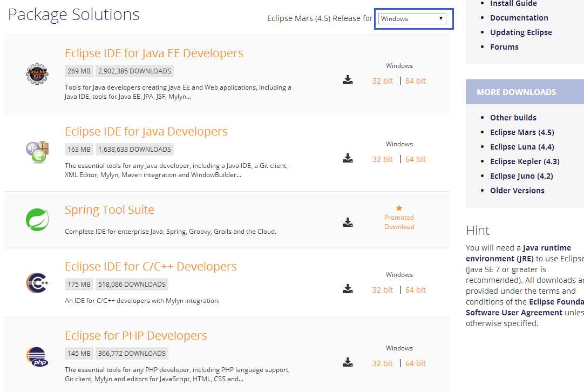Click download icon for Java EE Developers
584x392 pixels.
(348, 80)
